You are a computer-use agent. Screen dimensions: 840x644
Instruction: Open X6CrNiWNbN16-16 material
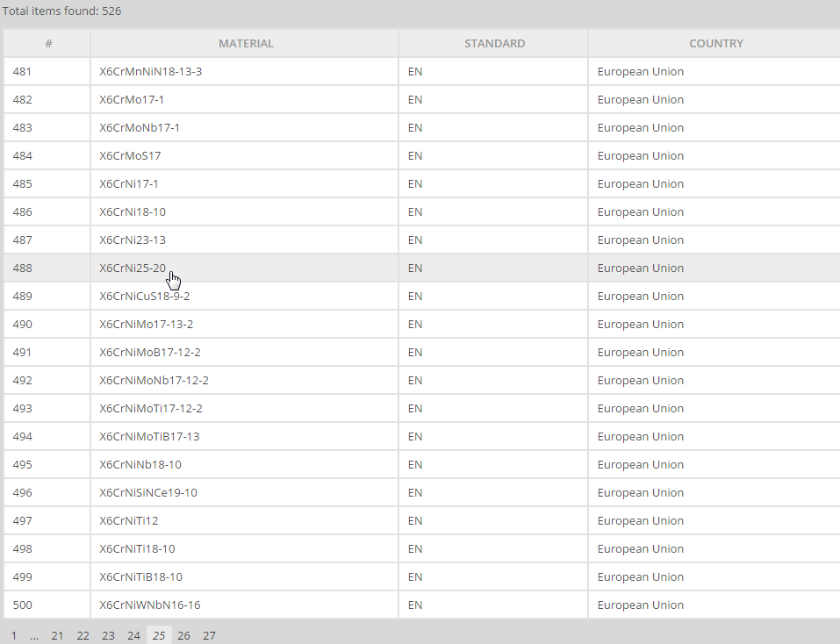(x=150, y=605)
